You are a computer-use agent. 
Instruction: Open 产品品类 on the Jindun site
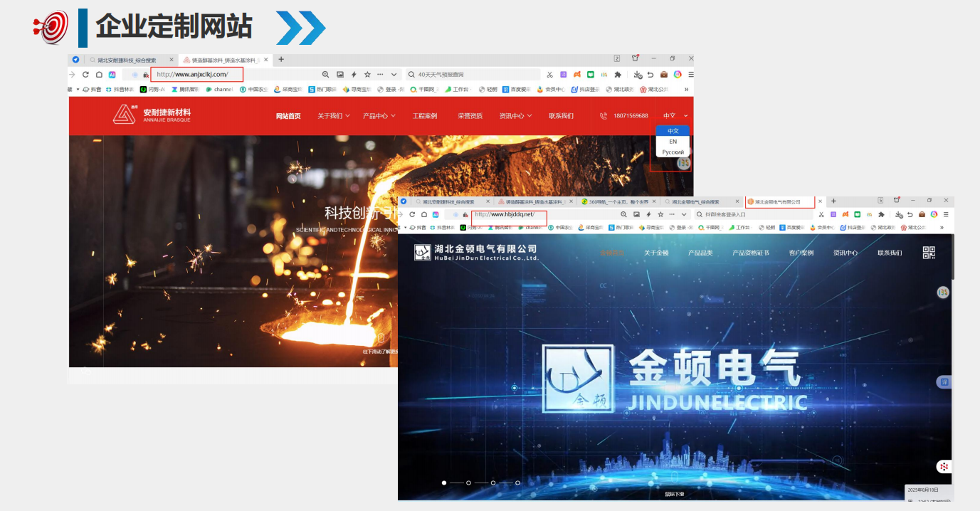coord(700,253)
